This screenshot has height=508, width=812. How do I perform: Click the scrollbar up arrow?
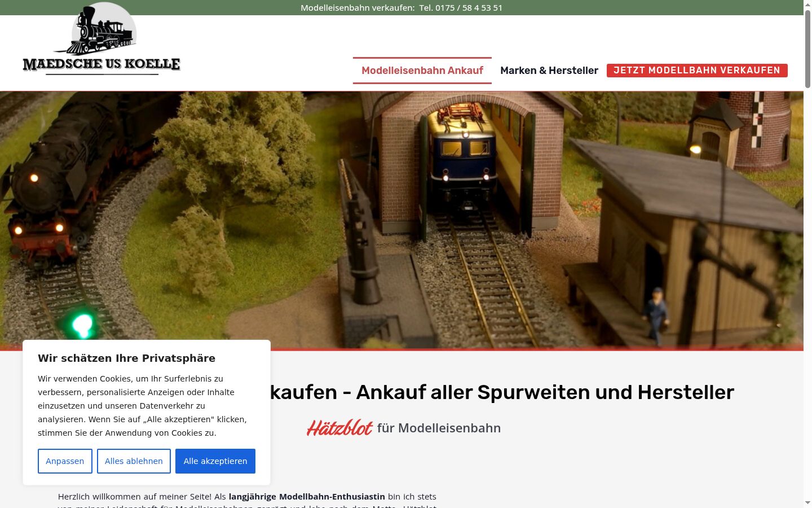point(807,5)
